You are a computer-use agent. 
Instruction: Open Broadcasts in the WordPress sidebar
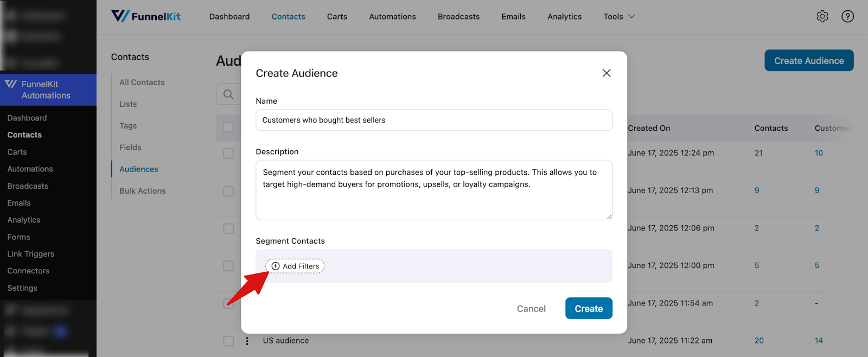click(28, 186)
